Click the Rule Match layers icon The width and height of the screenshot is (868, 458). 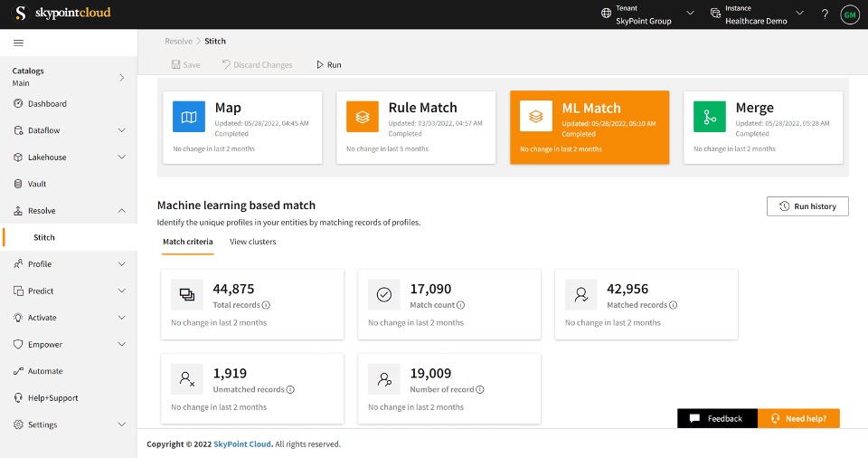[x=363, y=117]
